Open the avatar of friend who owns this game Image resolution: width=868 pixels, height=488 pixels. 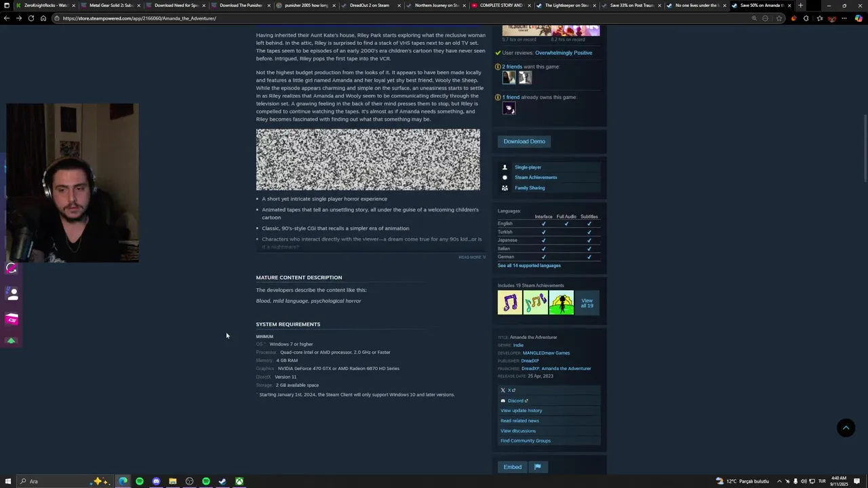[x=509, y=108]
